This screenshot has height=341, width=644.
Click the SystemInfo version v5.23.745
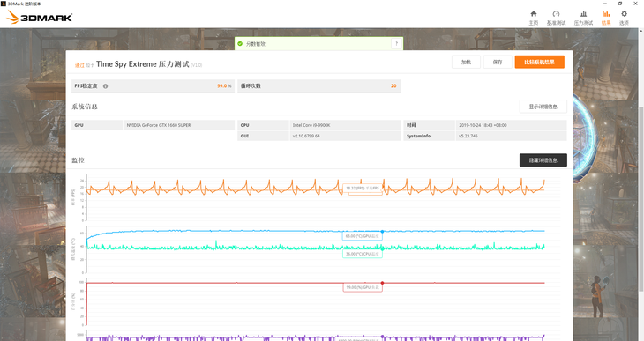(468, 136)
